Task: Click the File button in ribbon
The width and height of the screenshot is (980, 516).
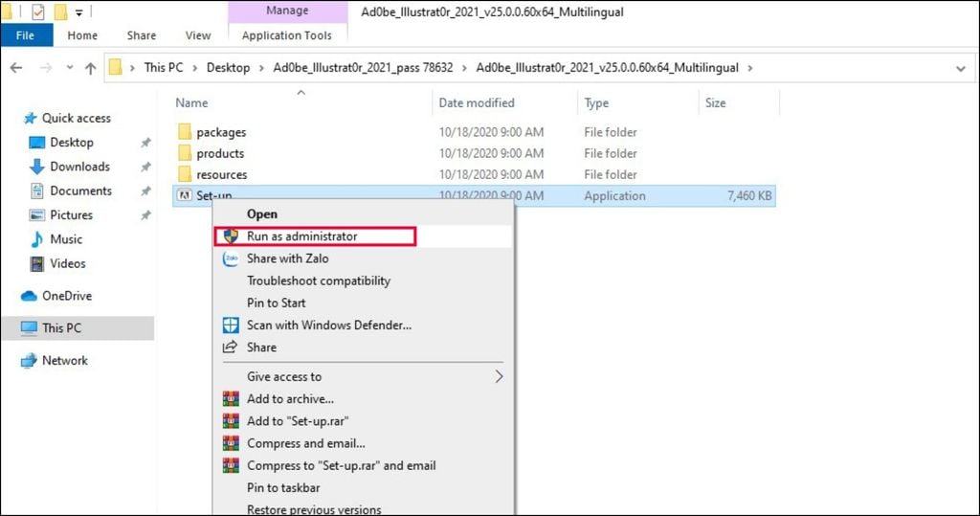Action: coord(25,35)
